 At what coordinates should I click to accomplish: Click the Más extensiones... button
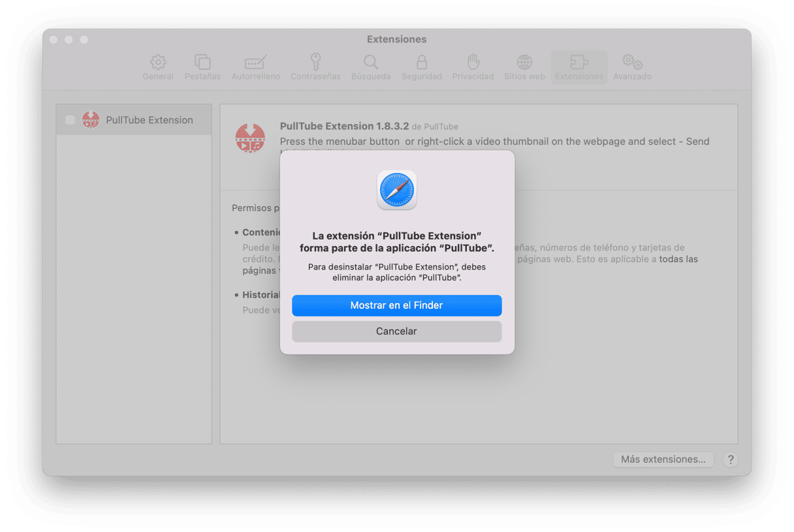(663, 460)
